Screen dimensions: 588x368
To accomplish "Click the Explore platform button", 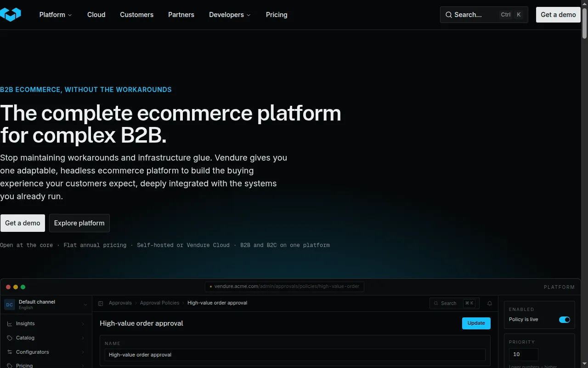I will pos(79,223).
